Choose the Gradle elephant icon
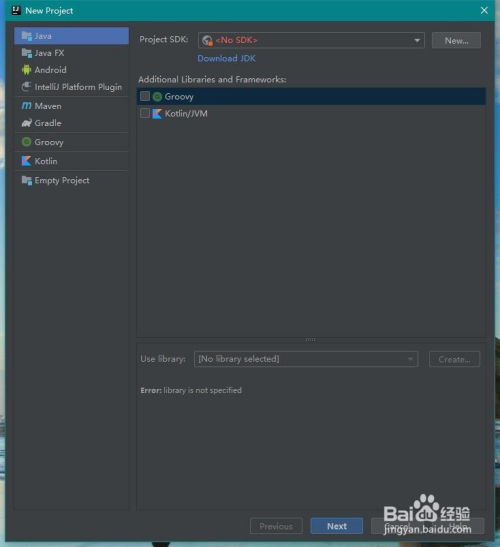This screenshot has width=500, height=547. click(x=27, y=123)
